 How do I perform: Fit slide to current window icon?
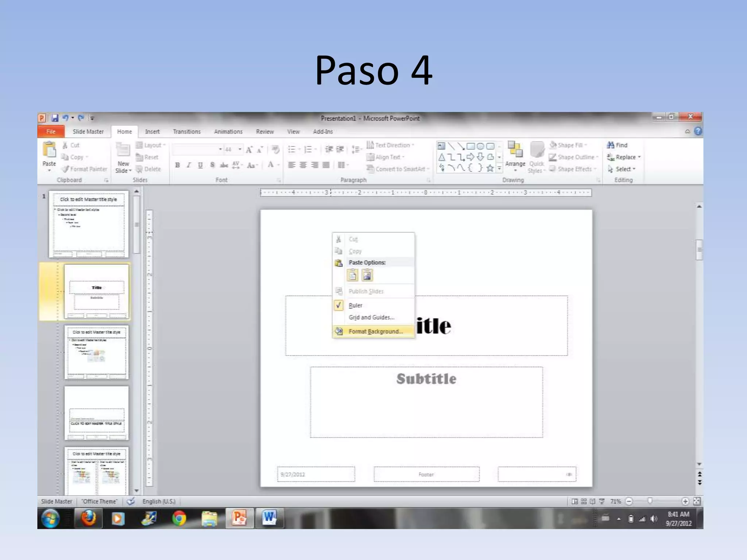(x=697, y=501)
